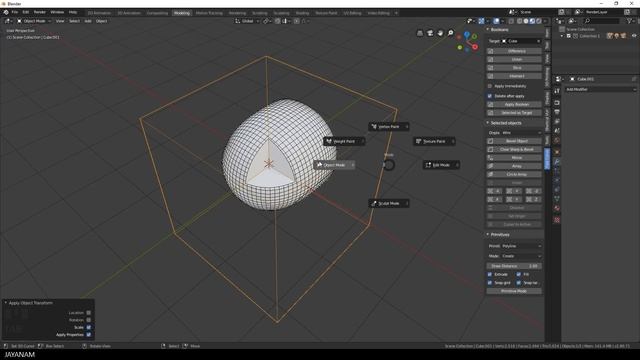Open the Display Wire dropdown
Screen dimensions: 640x360
(x=521, y=133)
